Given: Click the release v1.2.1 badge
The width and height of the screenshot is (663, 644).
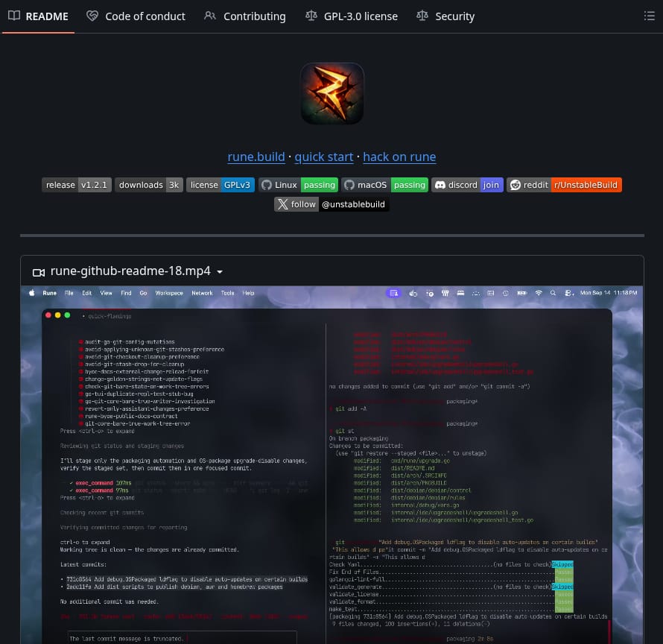Looking at the screenshot, I should pos(77,185).
